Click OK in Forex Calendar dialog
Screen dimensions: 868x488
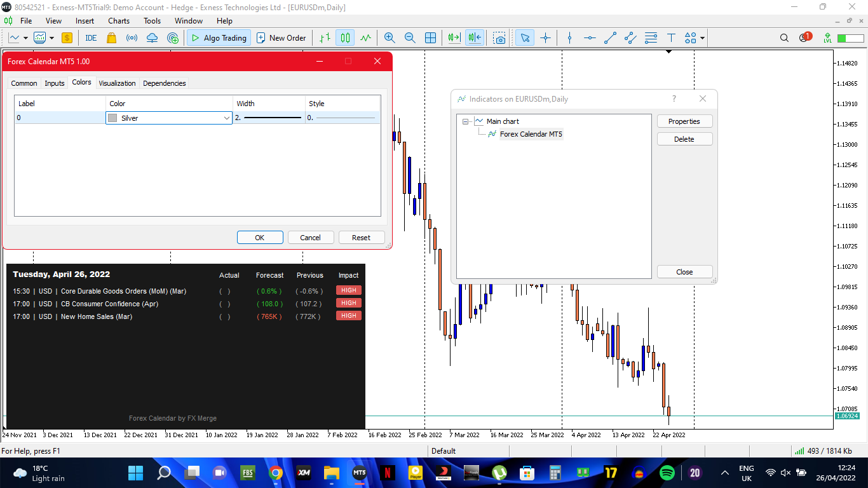pos(260,238)
